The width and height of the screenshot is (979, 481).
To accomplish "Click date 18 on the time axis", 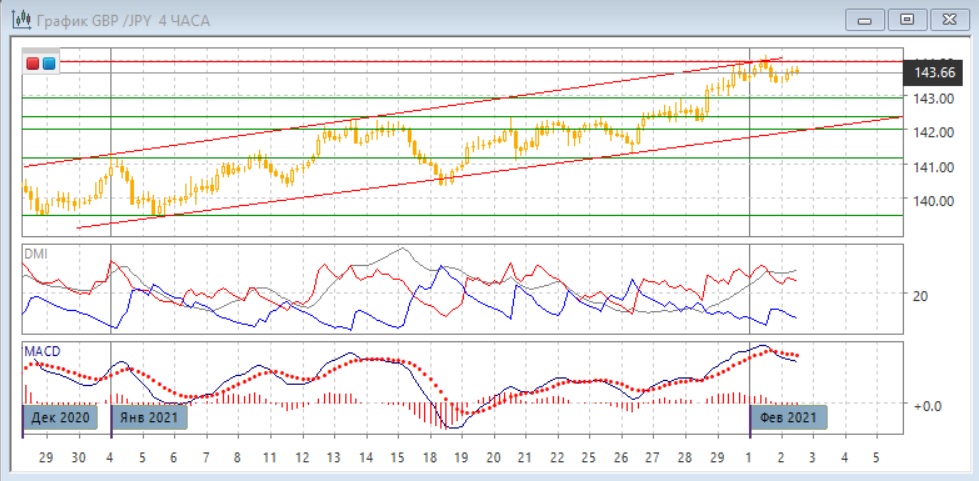I will [x=429, y=456].
